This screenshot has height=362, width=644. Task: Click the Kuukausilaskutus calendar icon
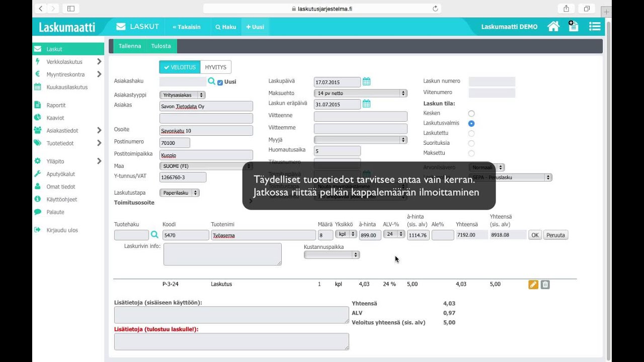pos(37,87)
